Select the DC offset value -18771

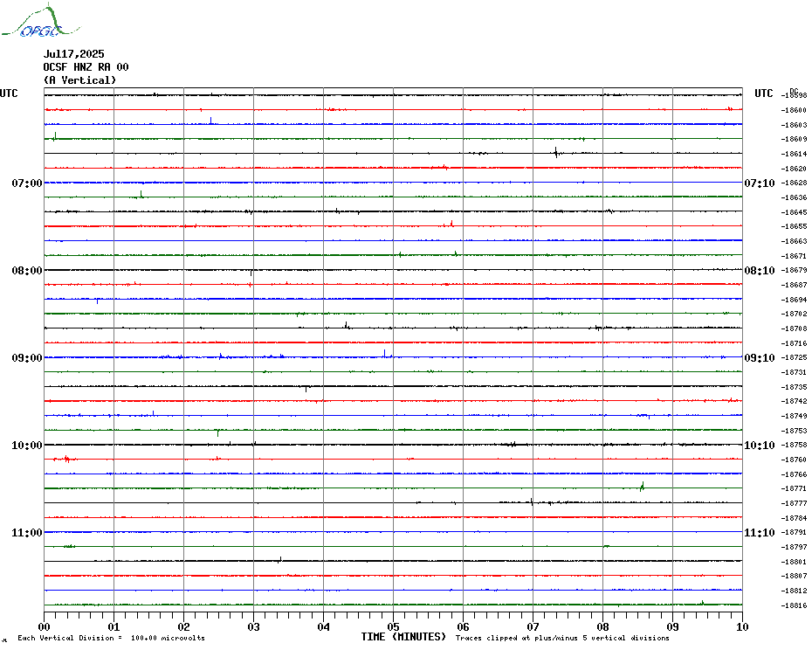click(794, 488)
